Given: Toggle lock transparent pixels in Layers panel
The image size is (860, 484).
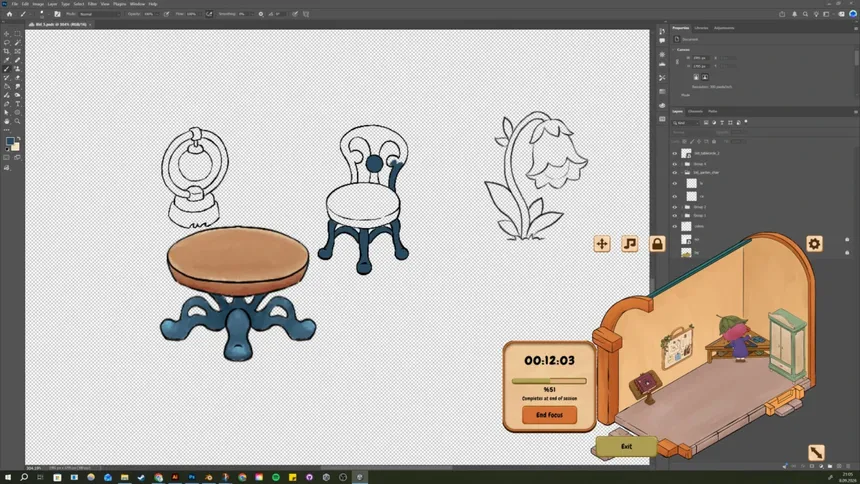Looking at the screenshot, I should pyautogui.click(x=684, y=142).
